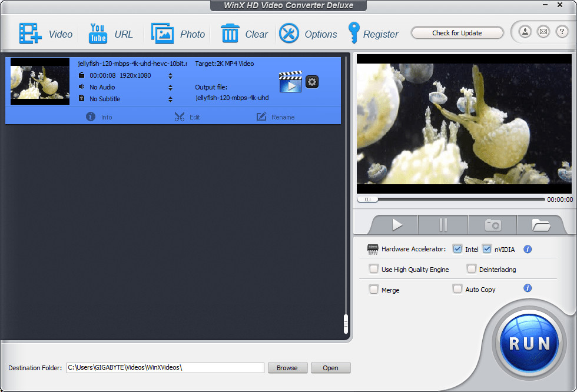Browse for a destination folder
Screen dimensions: 577x392
coord(287,367)
